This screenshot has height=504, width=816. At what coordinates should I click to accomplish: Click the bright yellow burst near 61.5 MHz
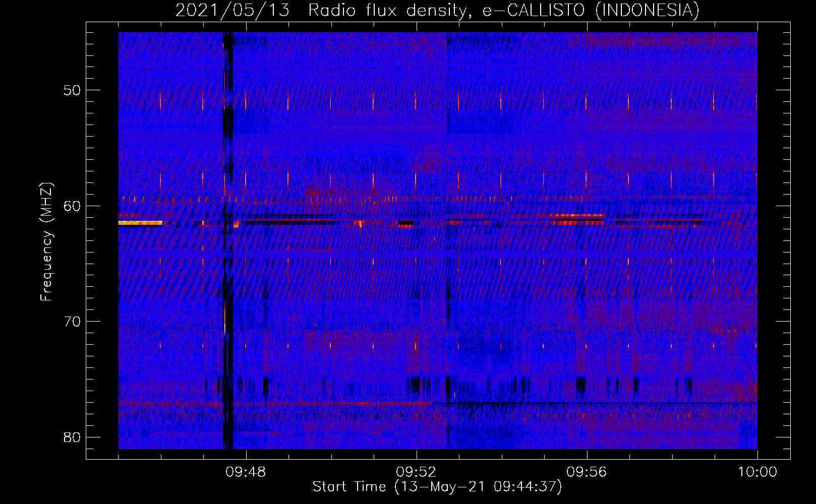click(x=140, y=222)
